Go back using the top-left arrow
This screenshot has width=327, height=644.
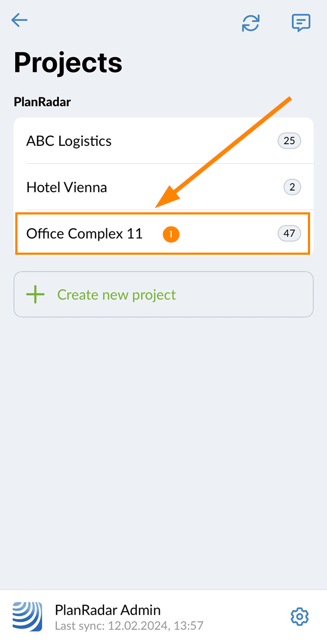[x=20, y=21]
